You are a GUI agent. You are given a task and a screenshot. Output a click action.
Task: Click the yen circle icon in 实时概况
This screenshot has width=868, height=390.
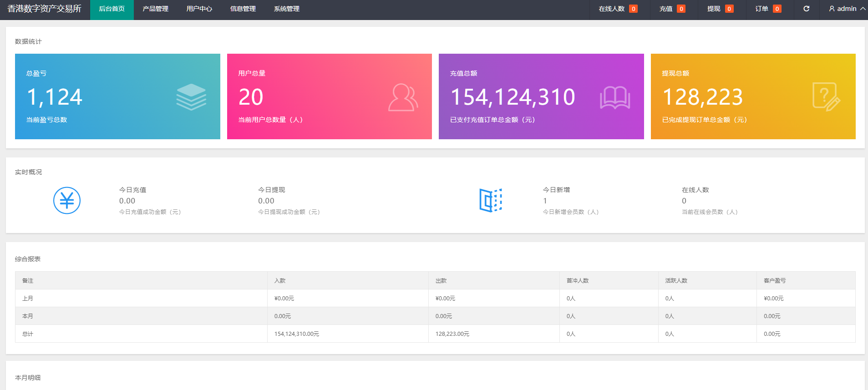tap(67, 200)
